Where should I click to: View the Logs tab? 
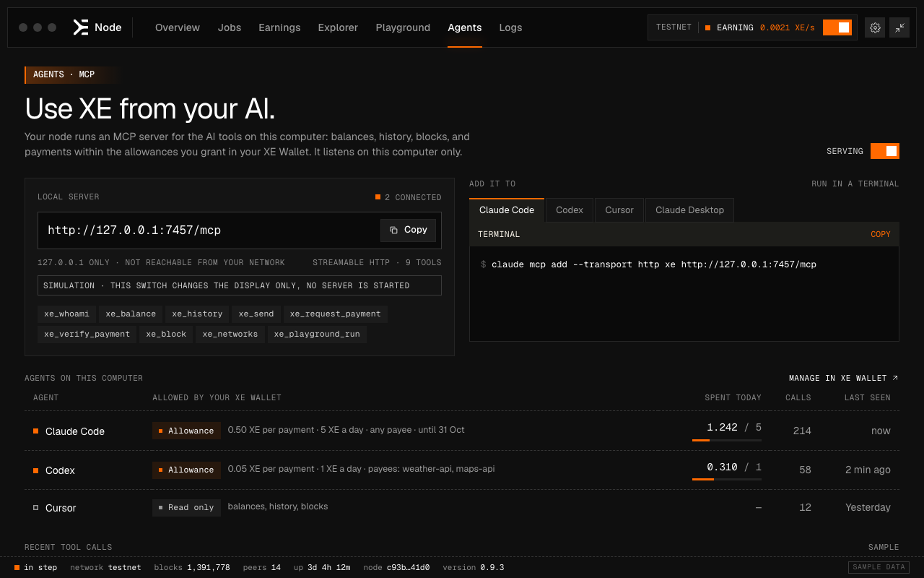click(510, 27)
